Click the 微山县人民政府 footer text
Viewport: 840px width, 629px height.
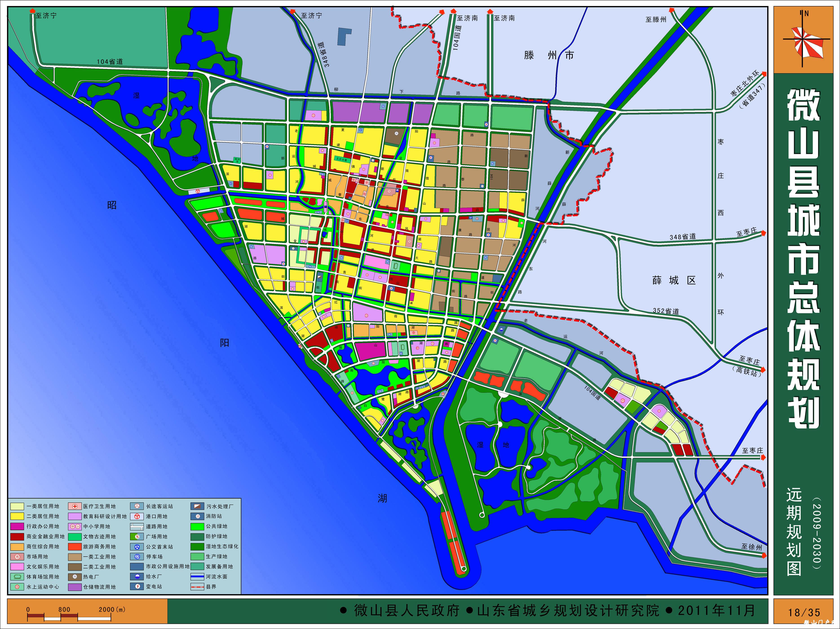coord(407,610)
